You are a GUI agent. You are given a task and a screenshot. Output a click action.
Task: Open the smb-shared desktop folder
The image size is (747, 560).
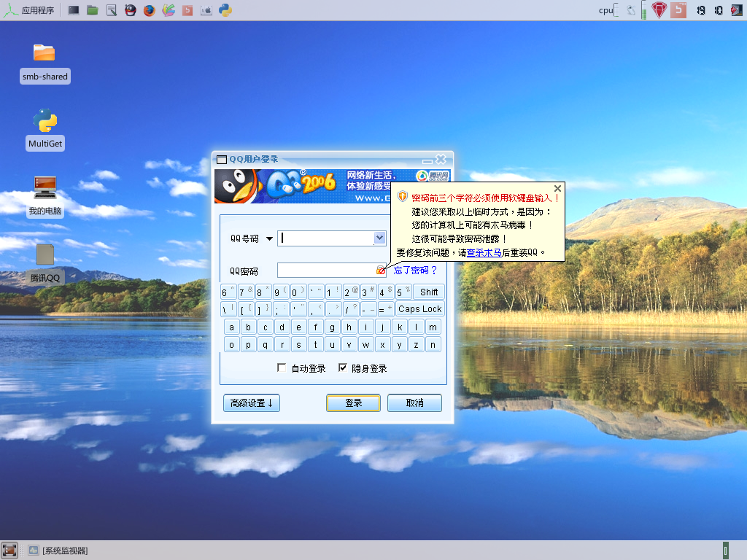pos(44,63)
